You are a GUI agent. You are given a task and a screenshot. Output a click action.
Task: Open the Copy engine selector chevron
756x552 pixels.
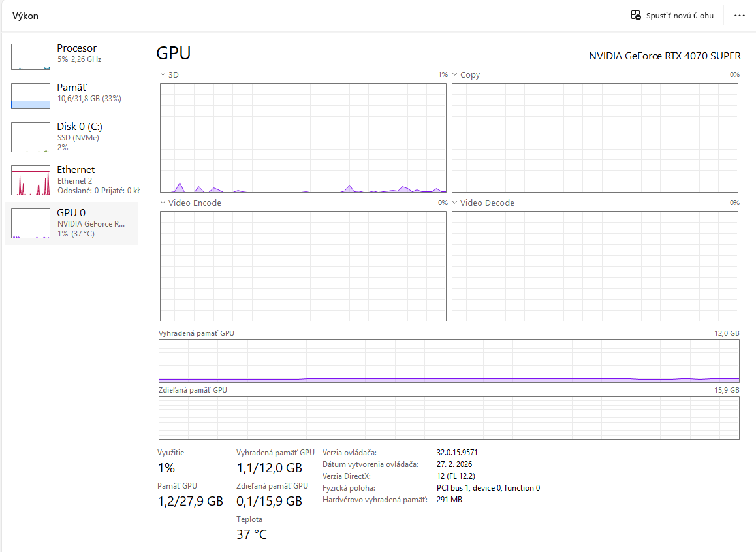454,74
